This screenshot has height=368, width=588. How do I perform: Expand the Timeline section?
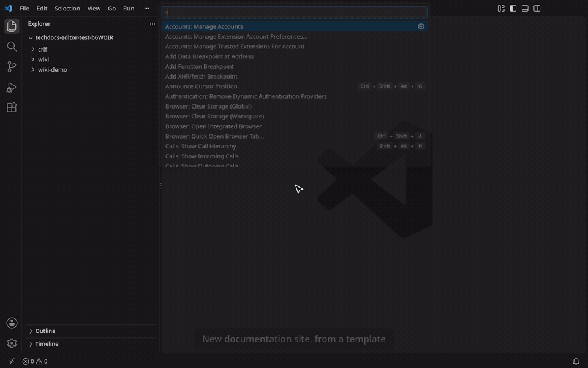coord(91,343)
